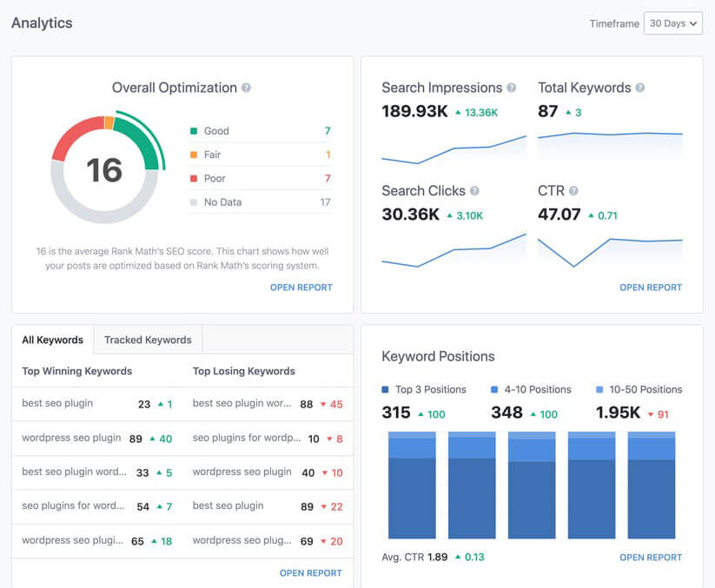This screenshot has width=715, height=588.
Task: Click help icon next to Search Clicks
Action: point(474,191)
